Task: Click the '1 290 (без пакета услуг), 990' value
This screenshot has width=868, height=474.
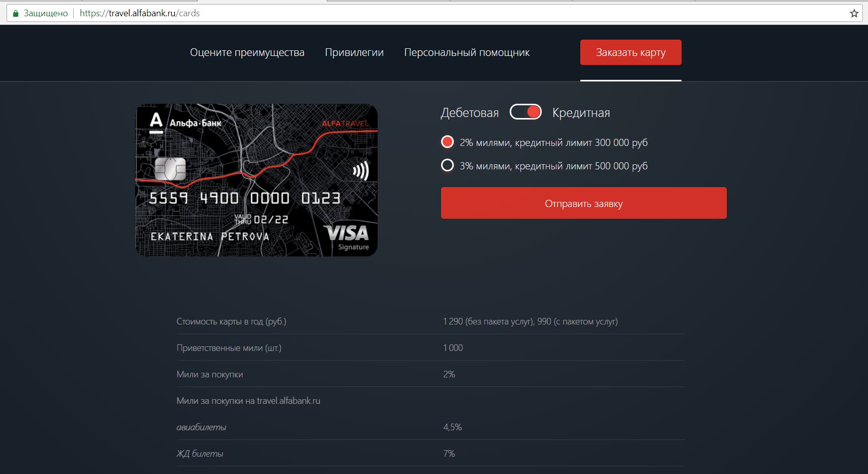Action: [x=530, y=321]
